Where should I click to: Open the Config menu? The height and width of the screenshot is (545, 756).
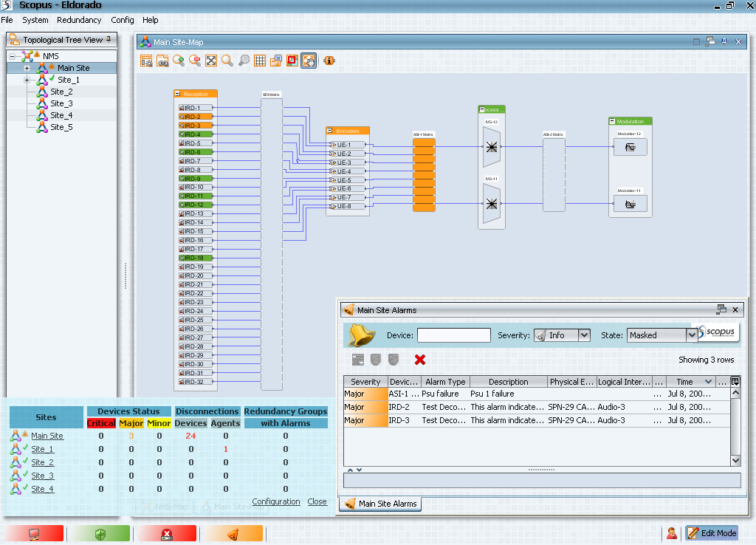(x=123, y=20)
